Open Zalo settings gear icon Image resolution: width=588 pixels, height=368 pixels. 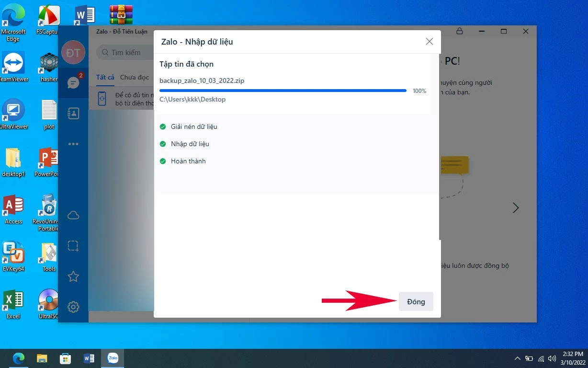tap(73, 307)
